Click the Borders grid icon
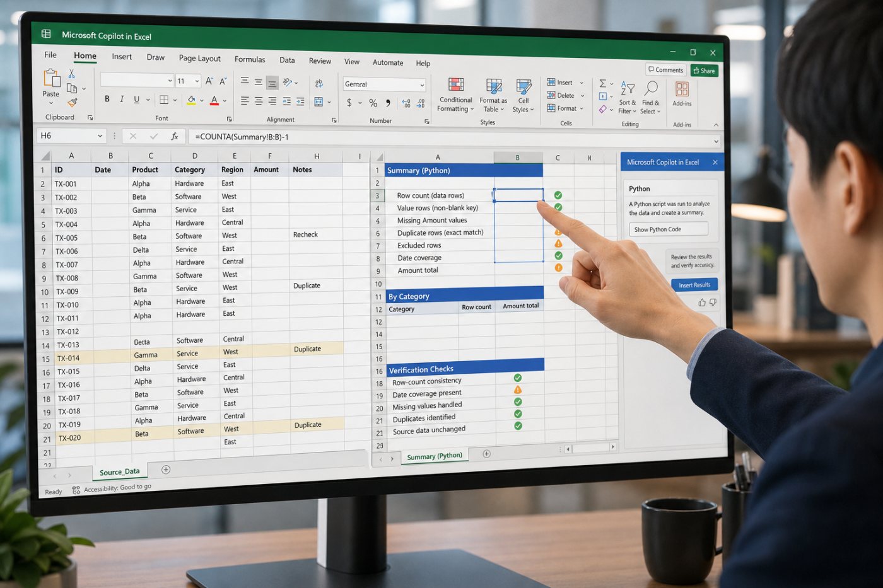This screenshot has height=588, width=883. coord(164,100)
